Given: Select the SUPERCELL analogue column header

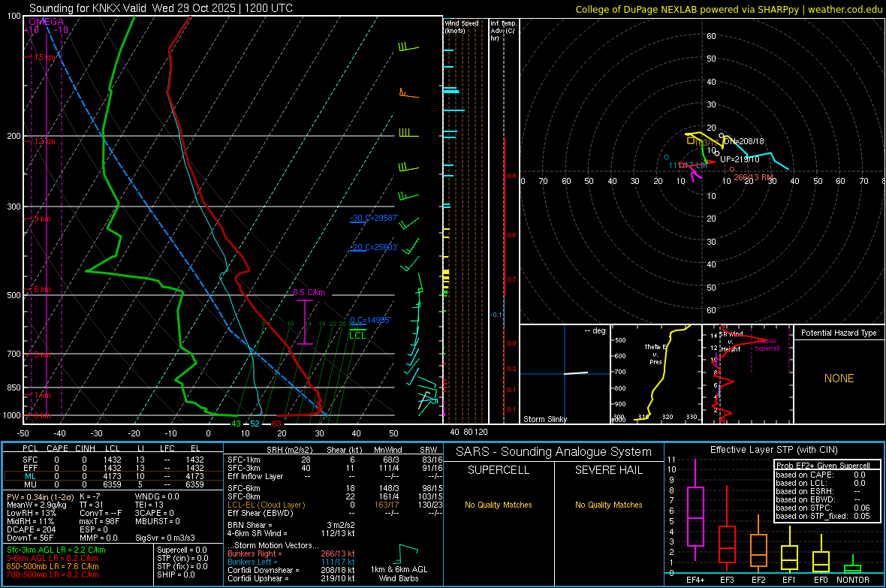Looking at the screenshot, I should coord(499,470).
